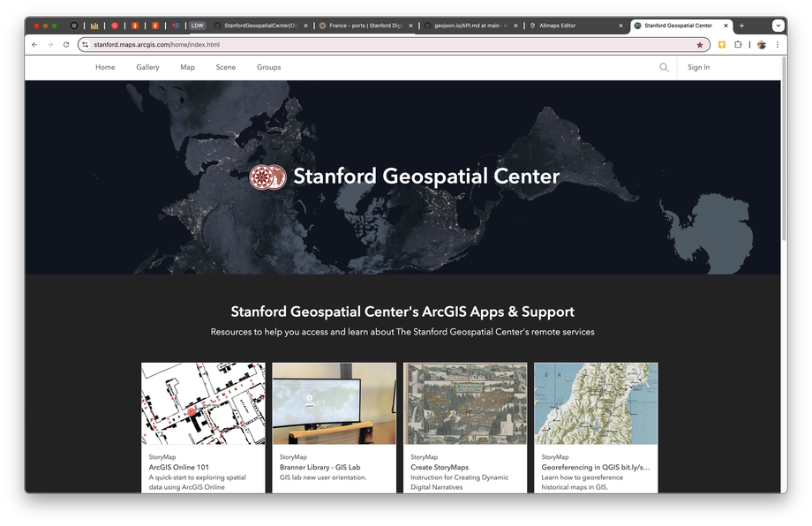
Task: Close the Stanford Geospatial Center tab
Action: coord(726,26)
